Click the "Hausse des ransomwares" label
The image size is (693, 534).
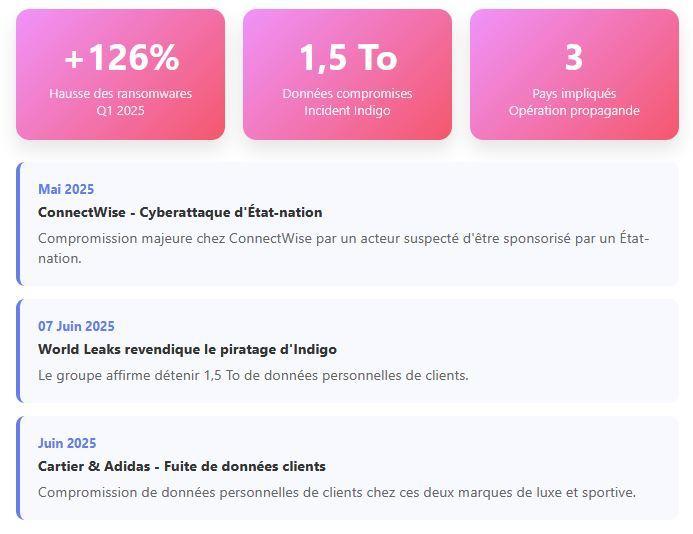[x=120, y=93]
